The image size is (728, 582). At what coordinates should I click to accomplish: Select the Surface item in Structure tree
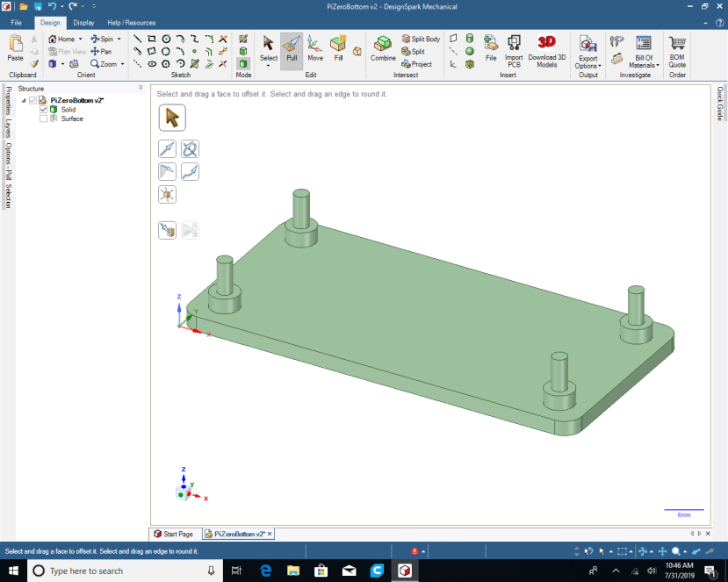72,119
